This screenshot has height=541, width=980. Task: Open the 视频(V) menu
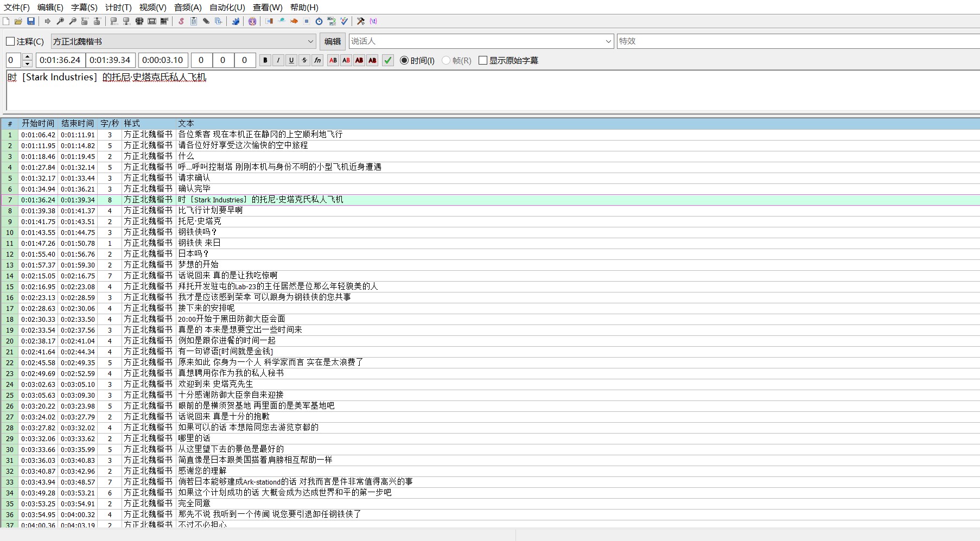pyautogui.click(x=152, y=7)
